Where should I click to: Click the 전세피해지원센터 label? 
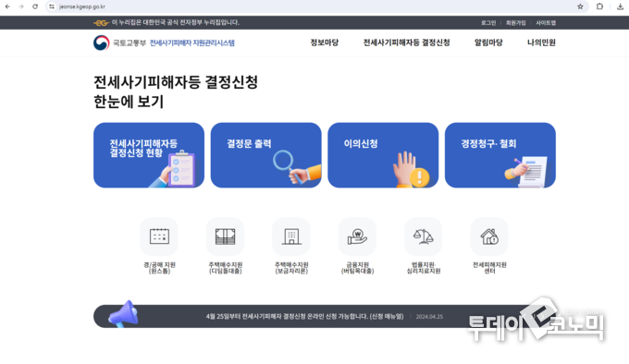(489, 268)
